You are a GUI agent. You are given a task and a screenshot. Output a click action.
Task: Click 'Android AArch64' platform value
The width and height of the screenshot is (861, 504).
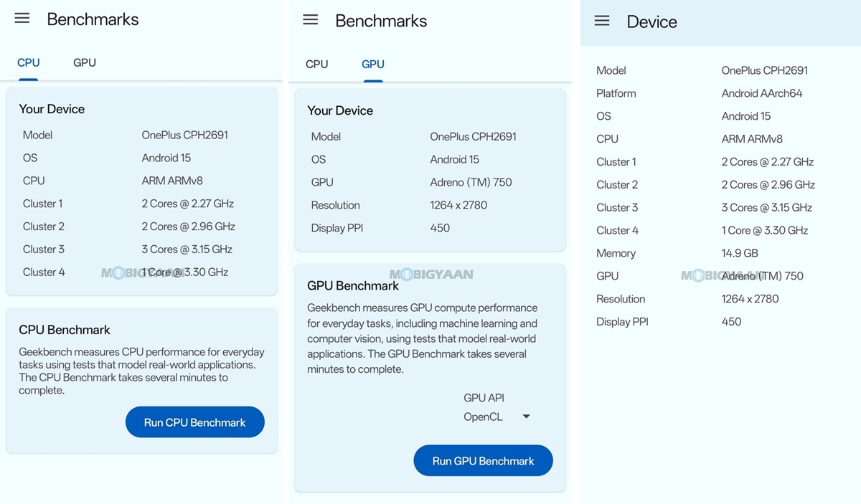coord(762,93)
